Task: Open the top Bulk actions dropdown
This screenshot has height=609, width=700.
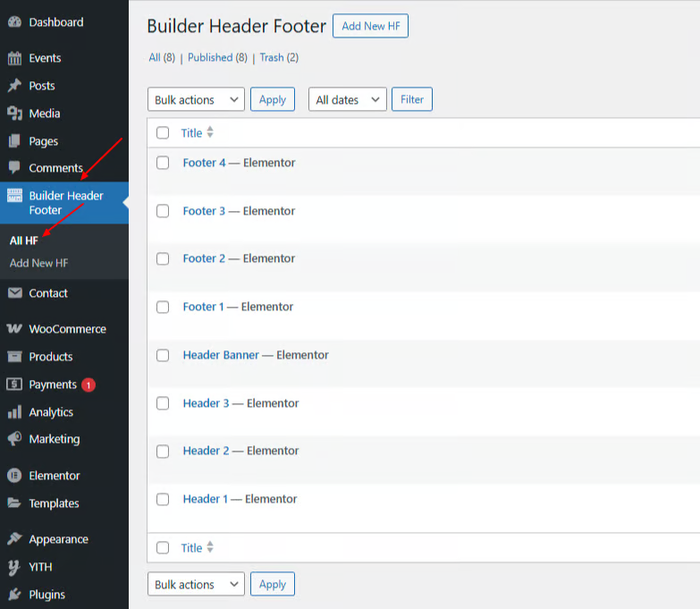Action: pos(196,100)
